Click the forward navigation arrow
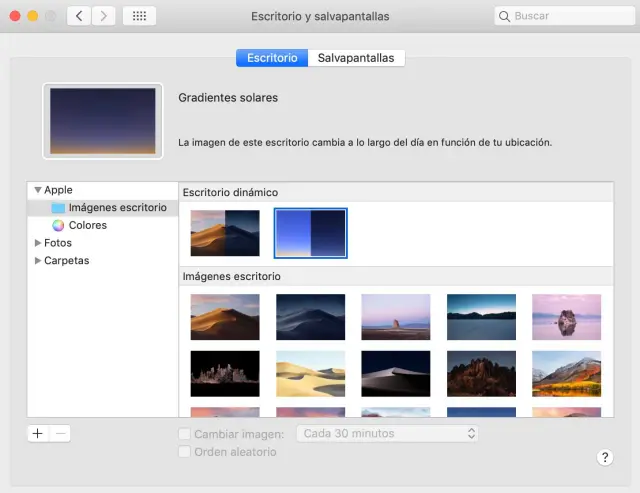 tap(102, 17)
